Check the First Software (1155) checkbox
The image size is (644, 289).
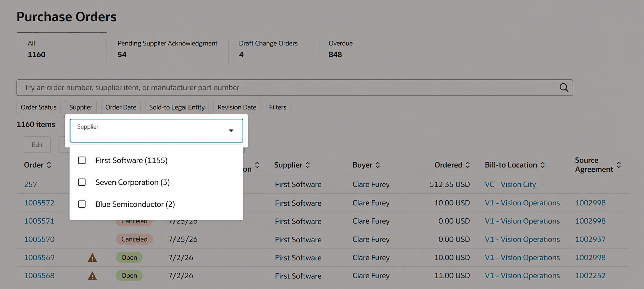[x=82, y=160]
